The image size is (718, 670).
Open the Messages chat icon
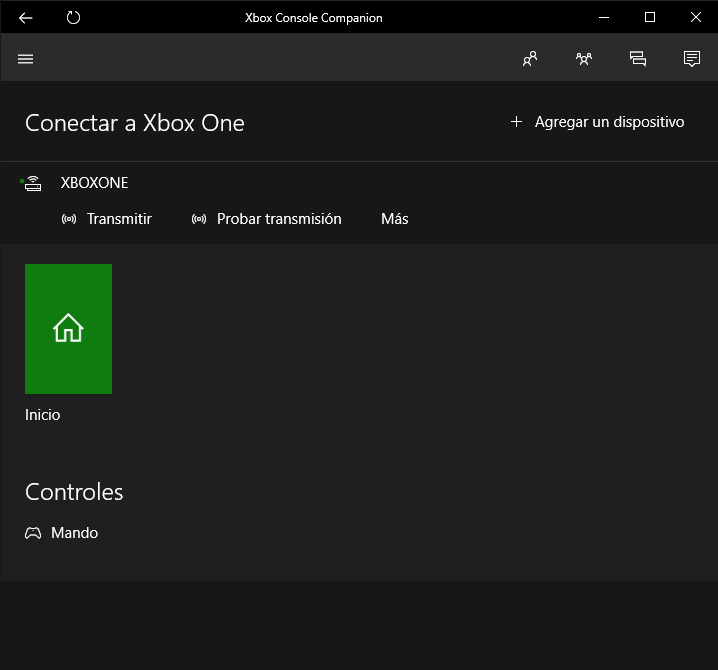(638, 59)
